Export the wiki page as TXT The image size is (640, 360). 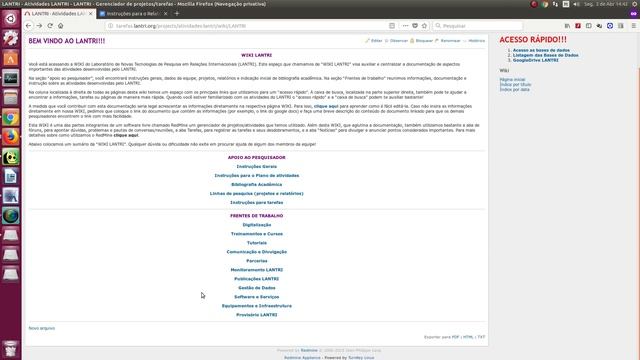481,337
